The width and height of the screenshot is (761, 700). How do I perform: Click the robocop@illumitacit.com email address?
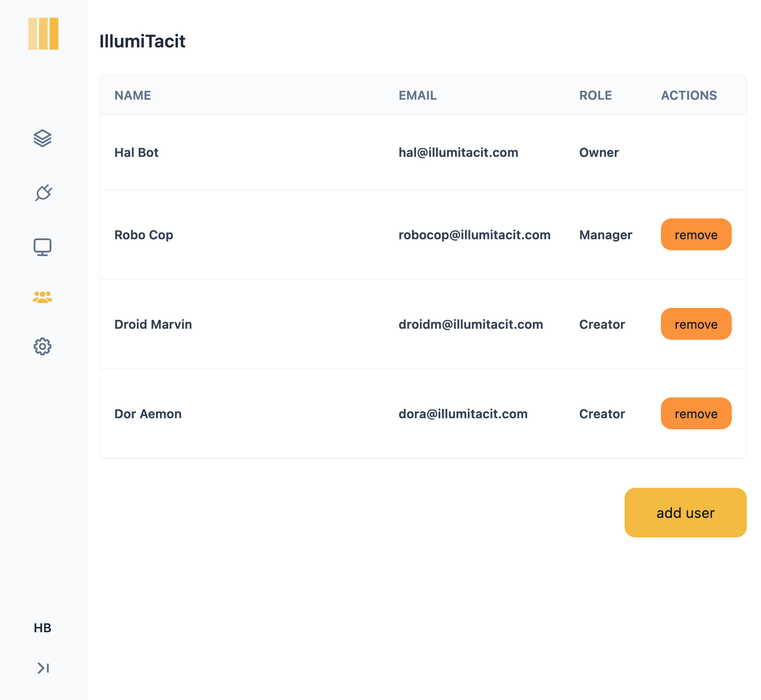(474, 235)
